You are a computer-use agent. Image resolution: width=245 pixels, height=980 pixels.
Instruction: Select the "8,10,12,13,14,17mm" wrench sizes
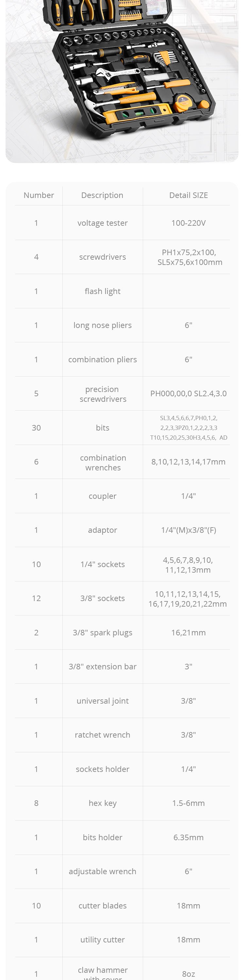pyautogui.click(x=188, y=462)
